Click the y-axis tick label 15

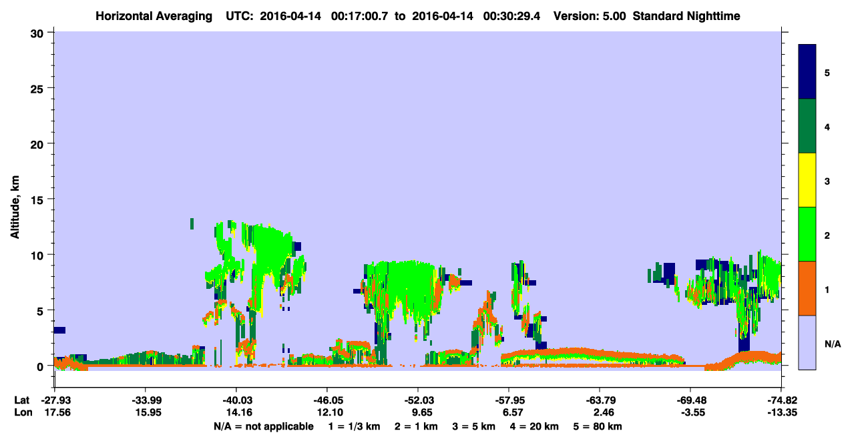(39, 199)
